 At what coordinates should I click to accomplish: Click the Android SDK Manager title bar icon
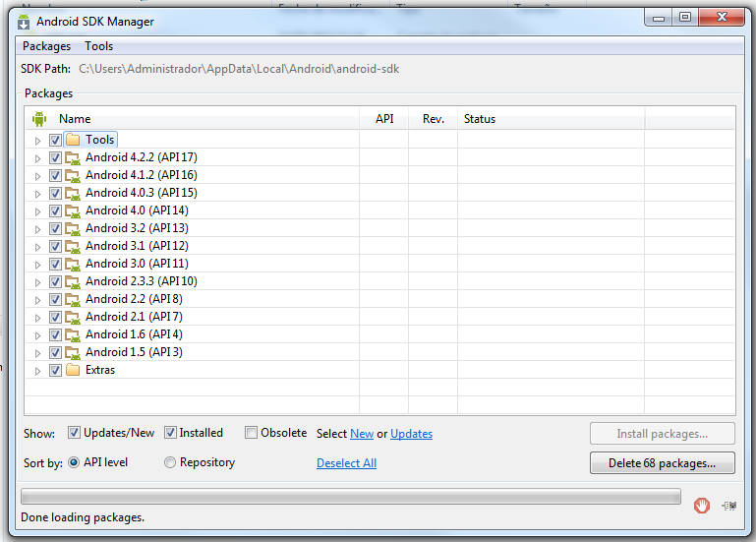pyautogui.click(x=24, y=22)
